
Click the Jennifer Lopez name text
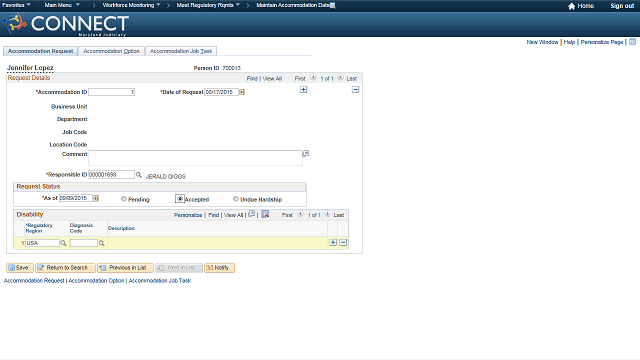pyautogui.click(x=30, y=68)
